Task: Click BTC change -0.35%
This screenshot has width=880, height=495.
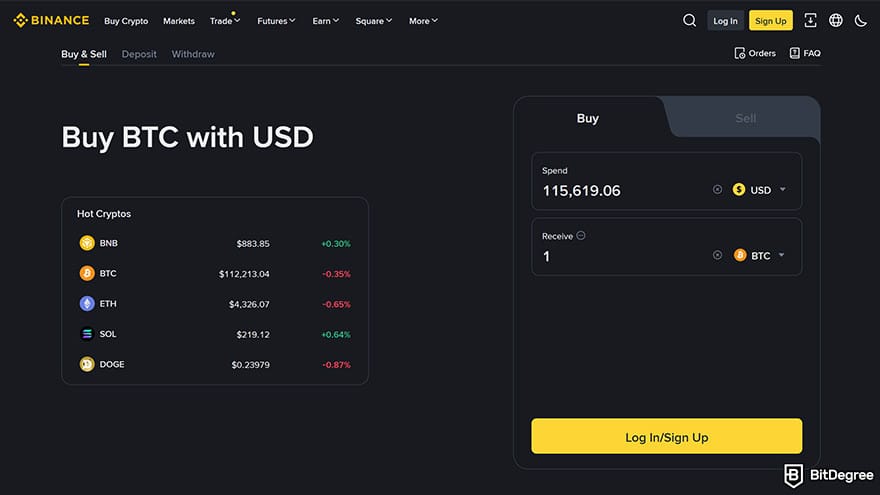Action: pyautogui.click(x=336, y=274)
